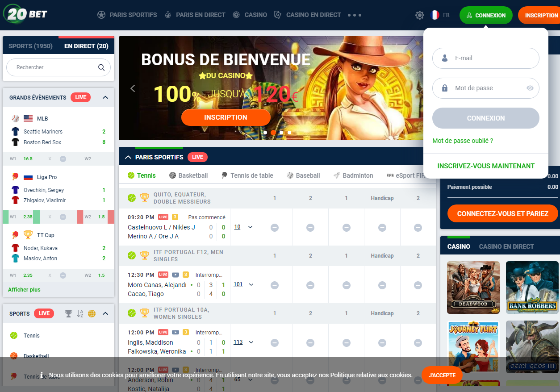The image size is (560, 392).
Task: Click Connectez-vous et pariez button
Action: click(x=502, y=213)
